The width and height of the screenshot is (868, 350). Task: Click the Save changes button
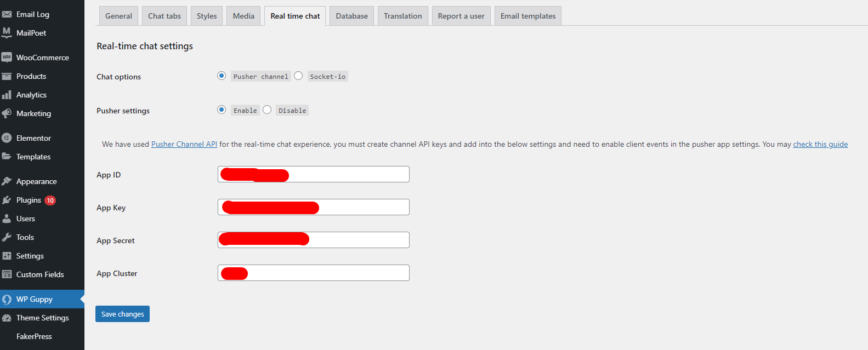(122, 314)
